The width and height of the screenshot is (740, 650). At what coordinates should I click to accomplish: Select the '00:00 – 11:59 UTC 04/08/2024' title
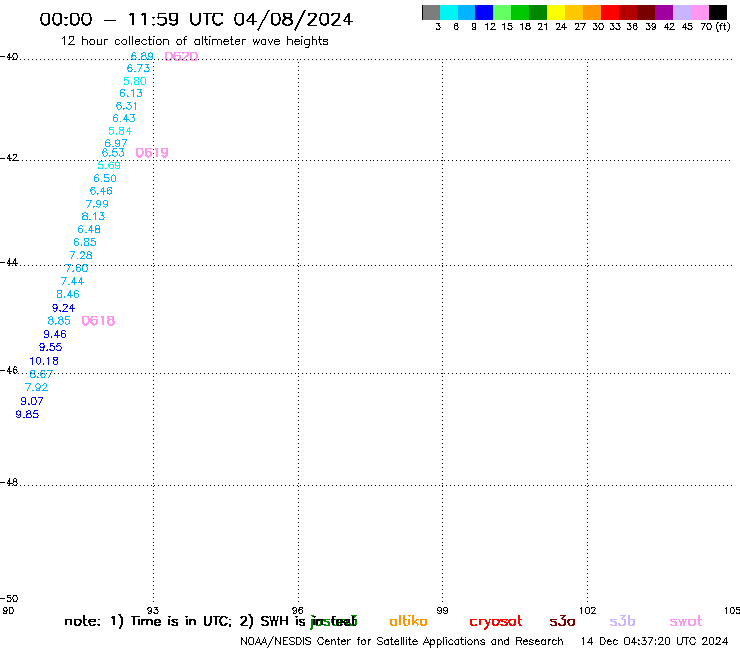pyautogui.click(x=196, y=19)
